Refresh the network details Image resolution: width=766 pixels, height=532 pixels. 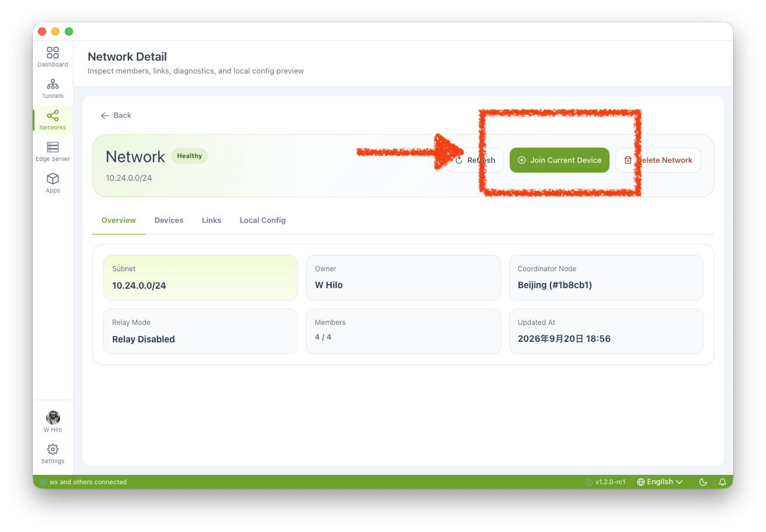click(475, 160)
